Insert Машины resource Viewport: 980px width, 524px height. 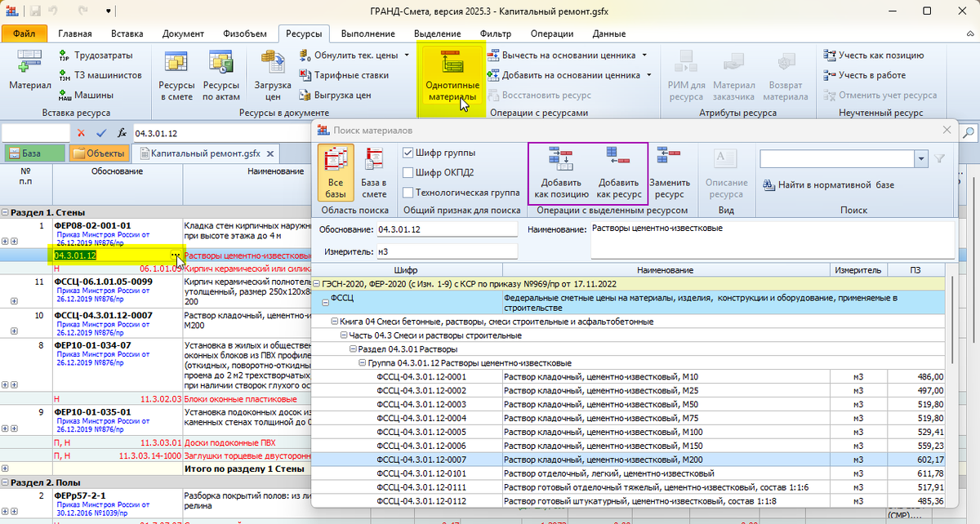point(85,95)
